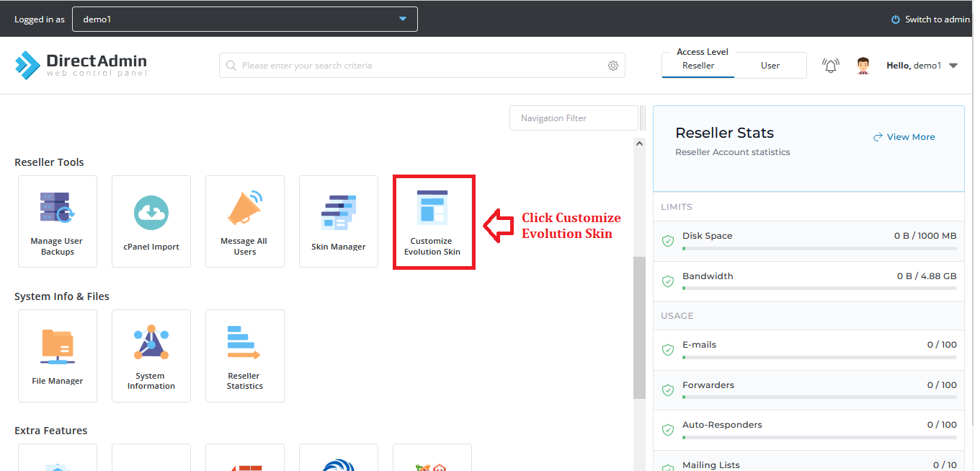
Task: Click the '0 B / 1000 MB' value
Action: tap(925, 236)
